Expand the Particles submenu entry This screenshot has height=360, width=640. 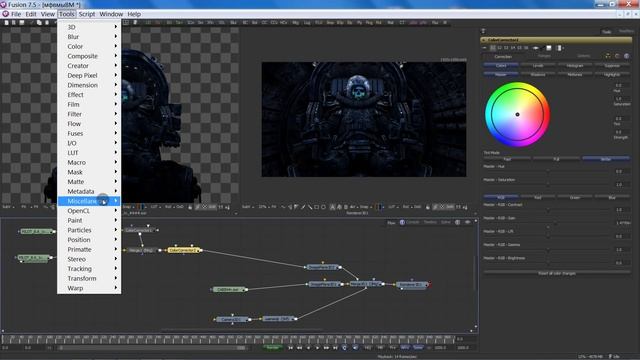pyautogui.click(x=89, y=230)
